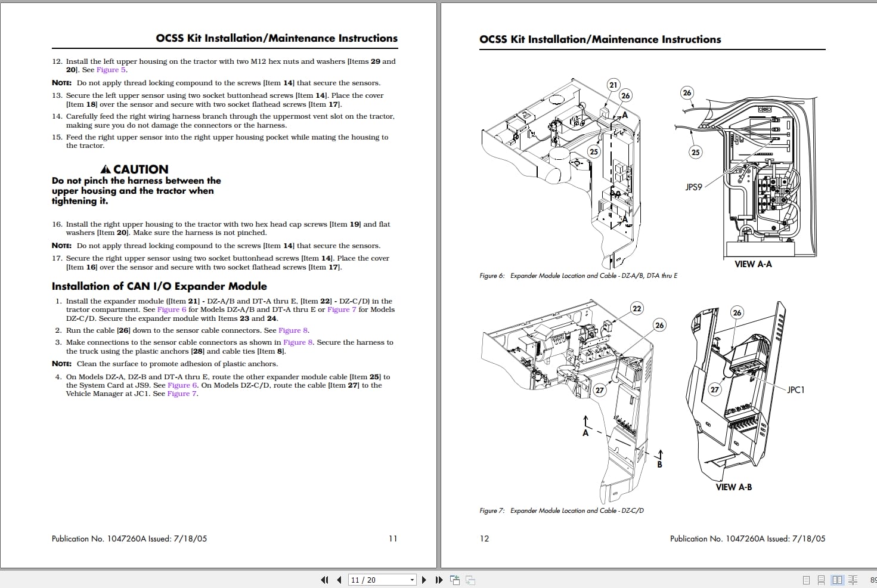Jump to the last page
The image size is (877, 588).
coord(439,580)
